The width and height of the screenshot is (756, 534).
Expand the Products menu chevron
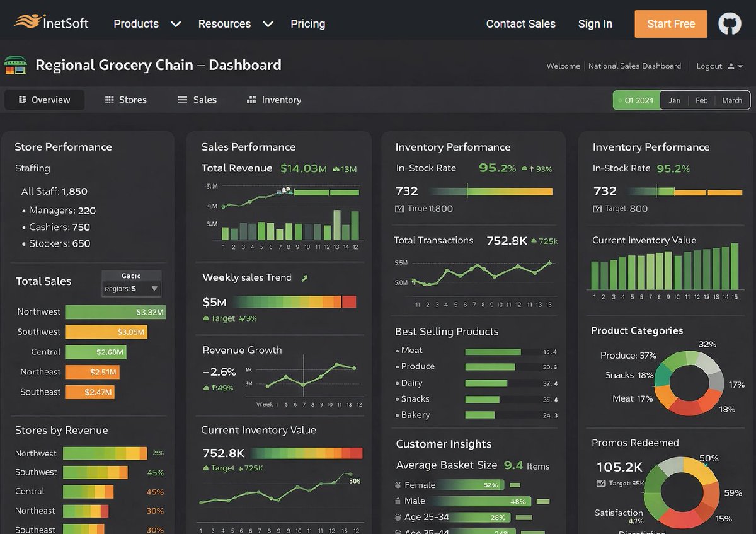pyautogui.click(x=176, y=24)
